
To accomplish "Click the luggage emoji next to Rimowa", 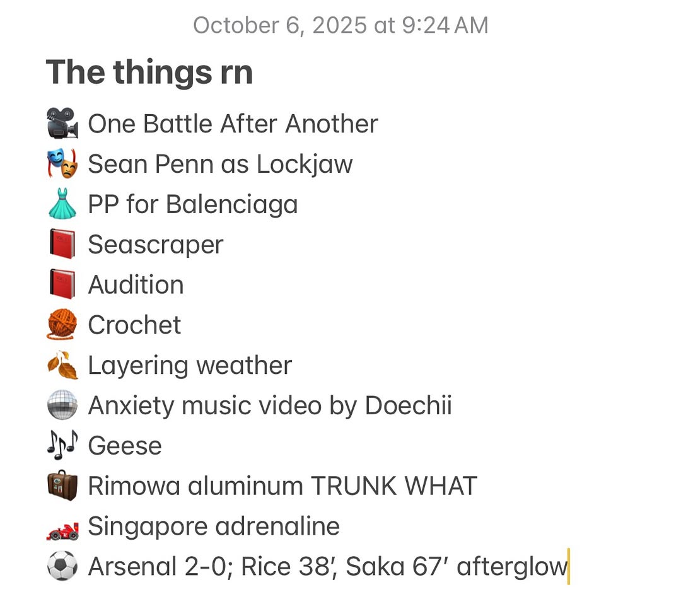I will point(62,486).
